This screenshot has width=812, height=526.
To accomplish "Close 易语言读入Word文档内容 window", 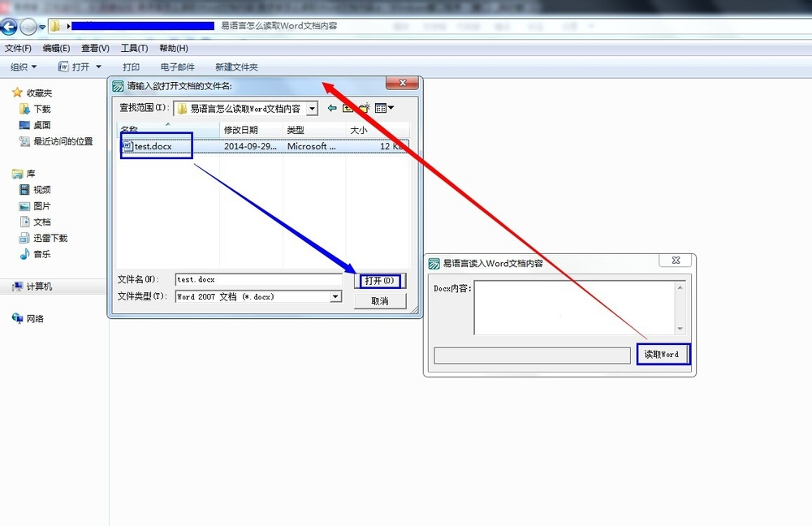I will click(676, 261).
